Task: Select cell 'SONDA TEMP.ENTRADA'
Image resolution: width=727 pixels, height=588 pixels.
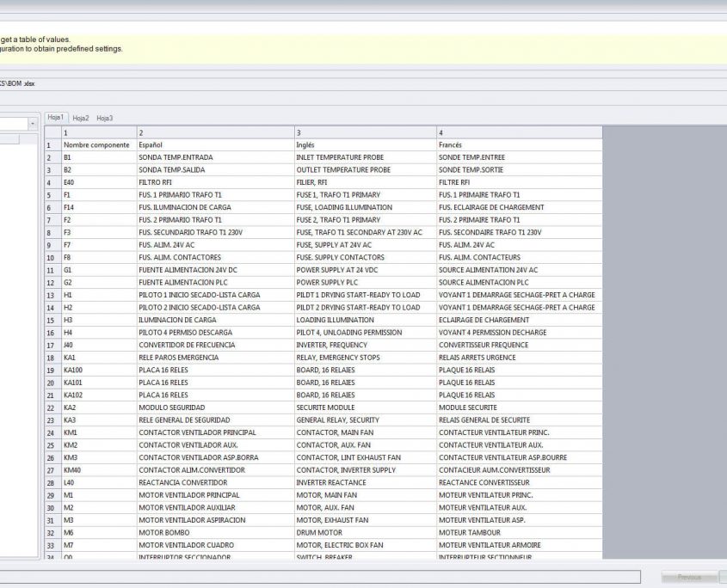Action: point(216,157)
